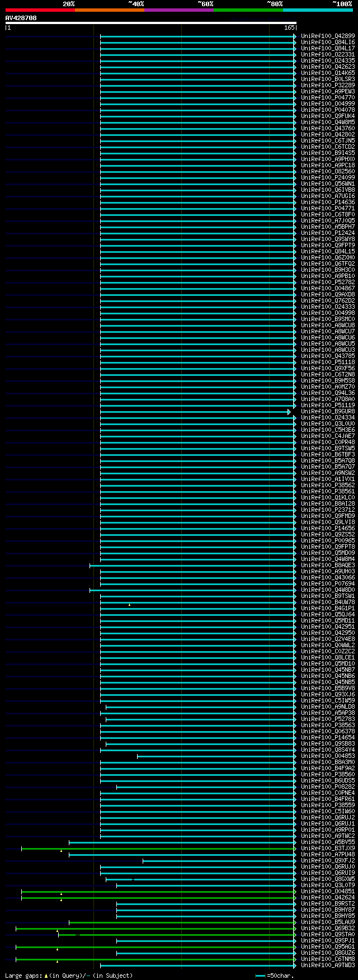Click the red 20% identity legend bar

[40, 10]
